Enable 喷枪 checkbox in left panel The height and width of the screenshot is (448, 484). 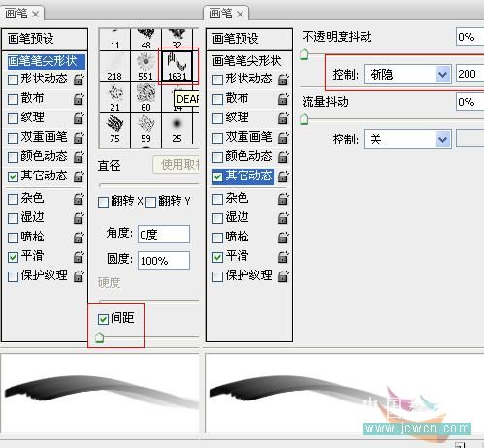(13, 238)
